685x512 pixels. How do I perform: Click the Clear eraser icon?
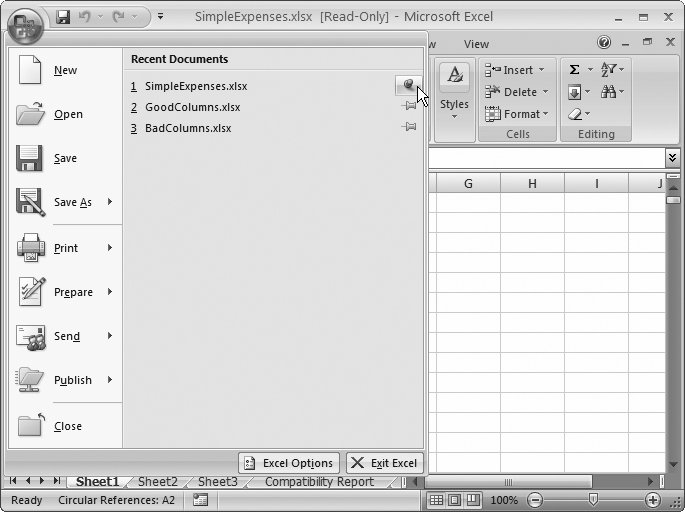click(x=575, y=114)
